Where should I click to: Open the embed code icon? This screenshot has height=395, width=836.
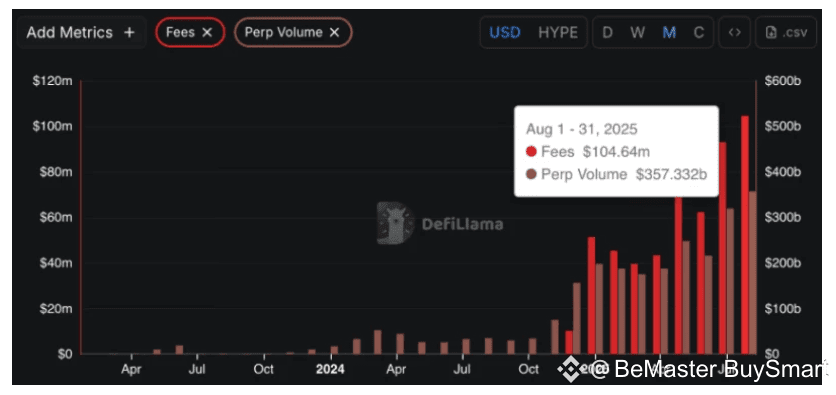pyautogui.click(x=735, y=33)
